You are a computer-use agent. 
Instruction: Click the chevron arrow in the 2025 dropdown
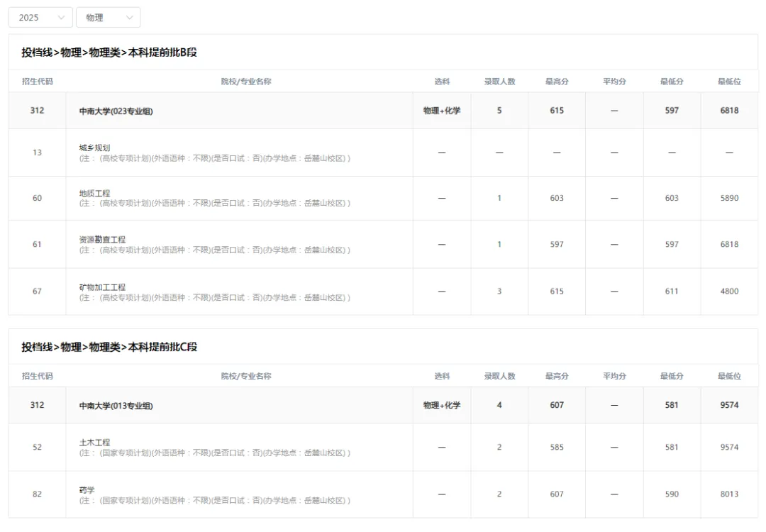pyautogui.click(x=61, y=18)
